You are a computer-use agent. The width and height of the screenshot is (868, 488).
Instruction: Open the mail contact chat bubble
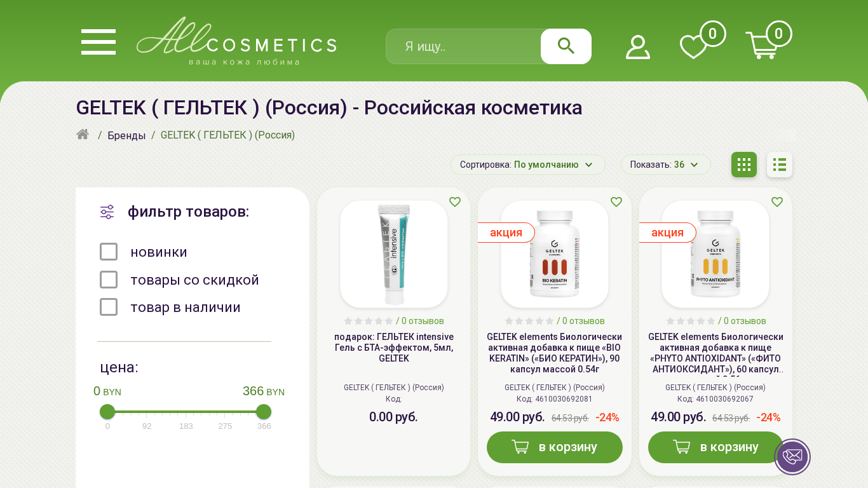click(792, 456)
